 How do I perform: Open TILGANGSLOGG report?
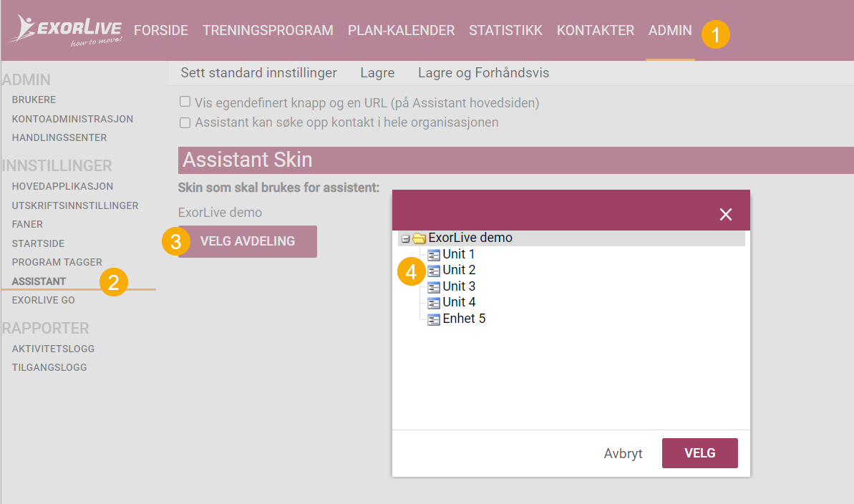[49, 367]
